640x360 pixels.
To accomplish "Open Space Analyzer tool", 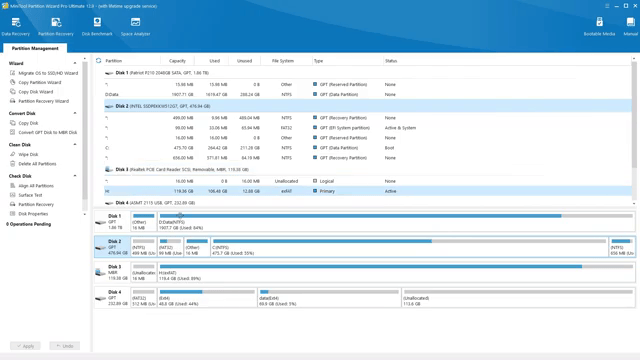I will click(x=136, y=27).
